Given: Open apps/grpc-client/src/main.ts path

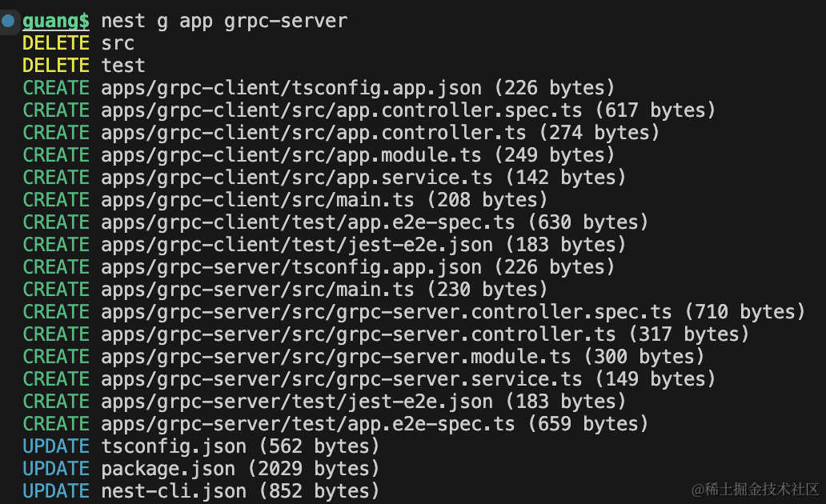Looking at the screenshot, I should pos(258,200).
